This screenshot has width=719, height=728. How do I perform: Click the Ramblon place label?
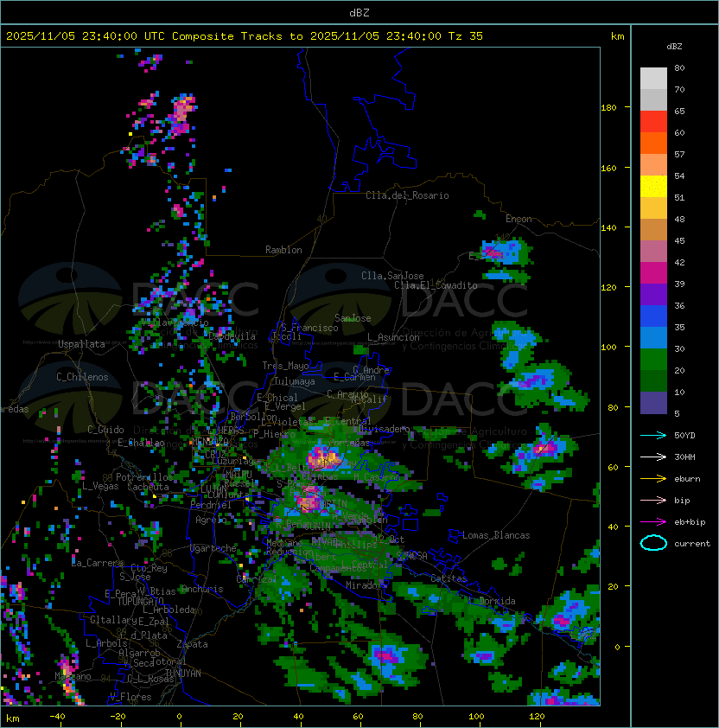click(283, 250)
